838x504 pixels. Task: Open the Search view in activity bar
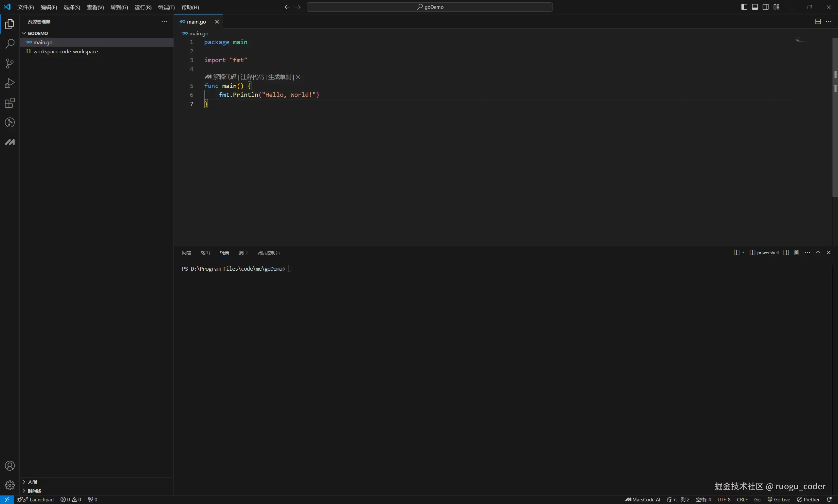pyautogui.click(x=10, y=44)
